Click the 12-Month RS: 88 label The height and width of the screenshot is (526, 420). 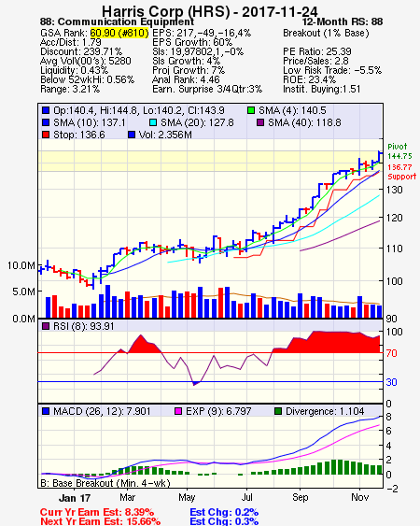(343, 21)
